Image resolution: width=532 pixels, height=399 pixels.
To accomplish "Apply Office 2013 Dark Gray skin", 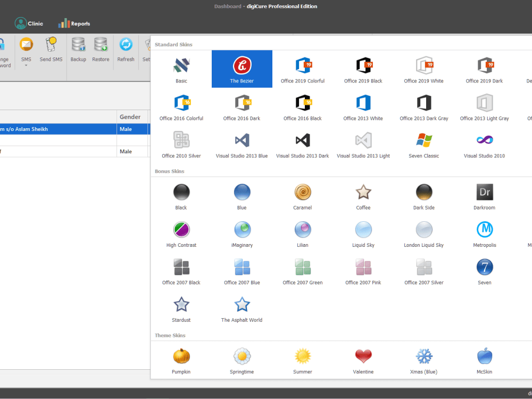I will [423, 107].
